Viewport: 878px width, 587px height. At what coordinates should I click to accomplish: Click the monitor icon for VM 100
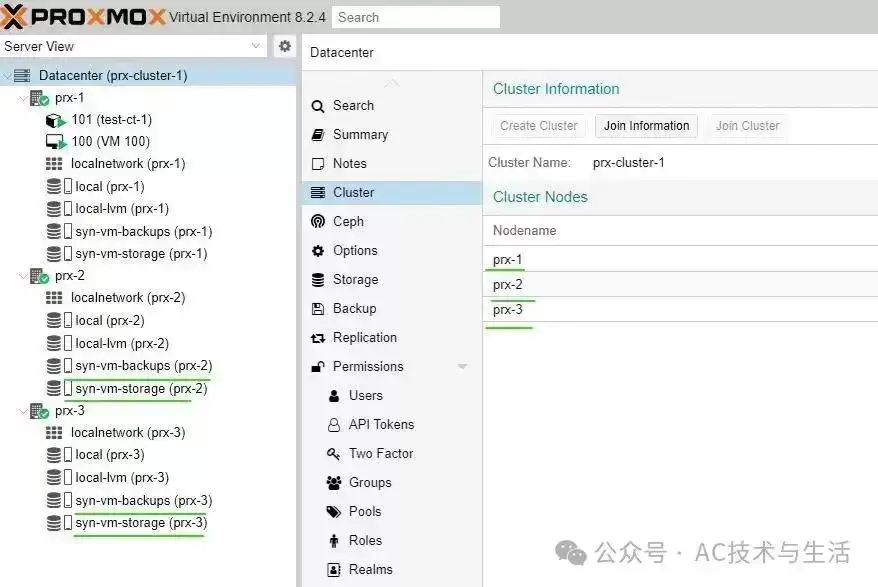click(x=55, y=142)
